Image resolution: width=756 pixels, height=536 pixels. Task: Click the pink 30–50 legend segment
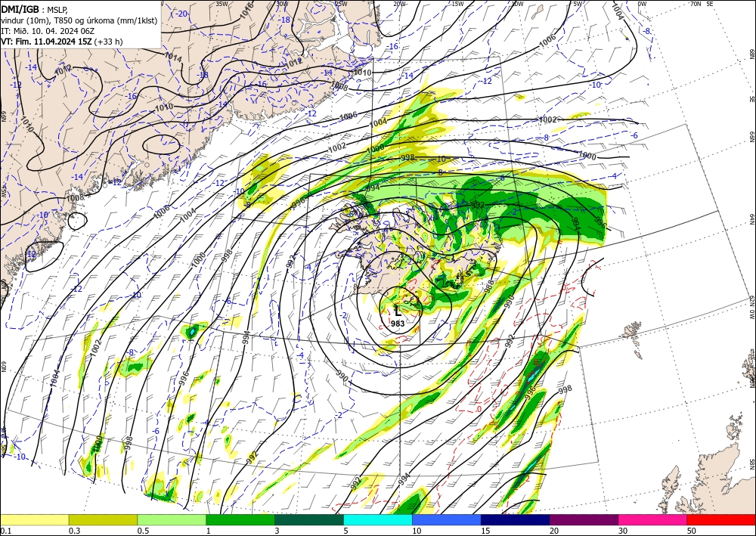653,519
